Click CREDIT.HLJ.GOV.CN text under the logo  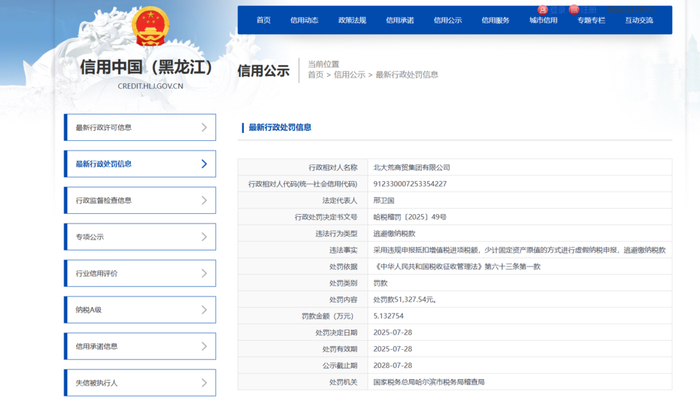(x=150, y=86)
